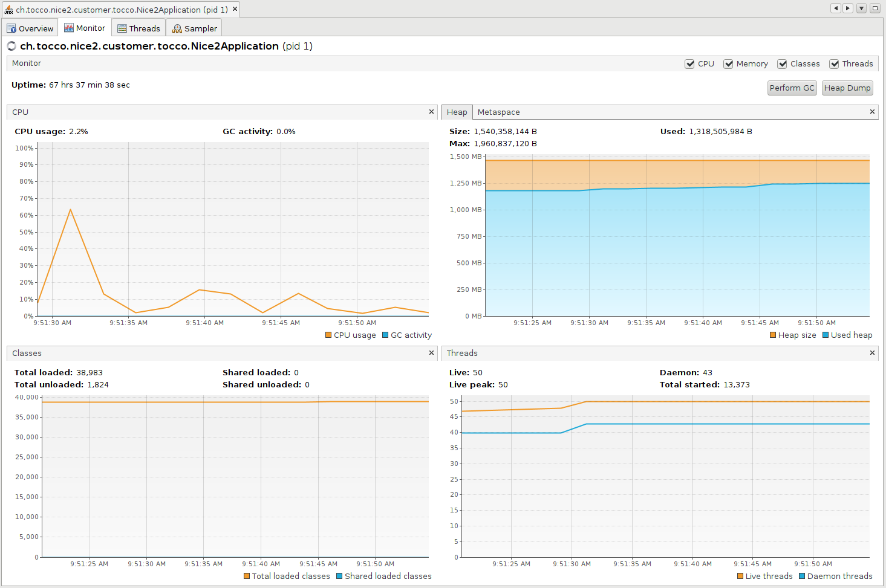This screenshot has height=588, width=886.
Task: Close the CPU panel
Action: pyautogui.click(x=431, y=112)
